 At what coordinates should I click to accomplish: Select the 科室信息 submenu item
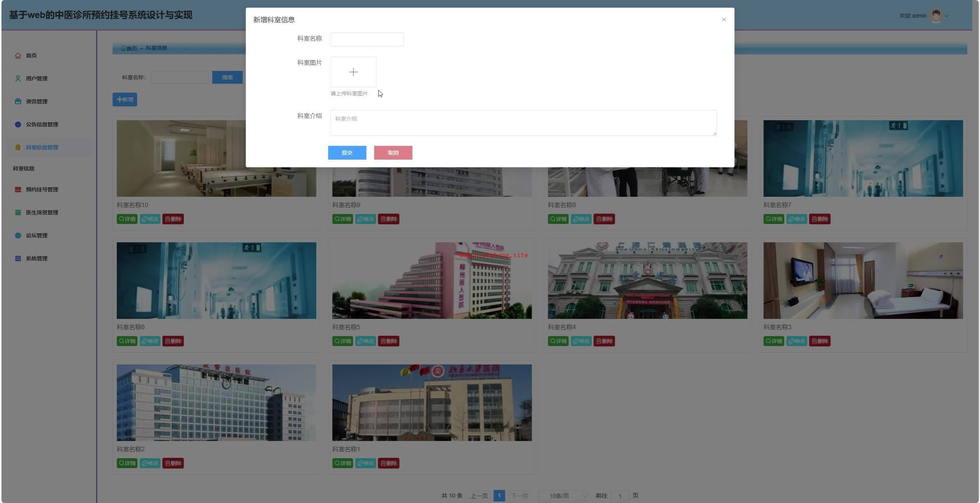(x=24, y=168)
